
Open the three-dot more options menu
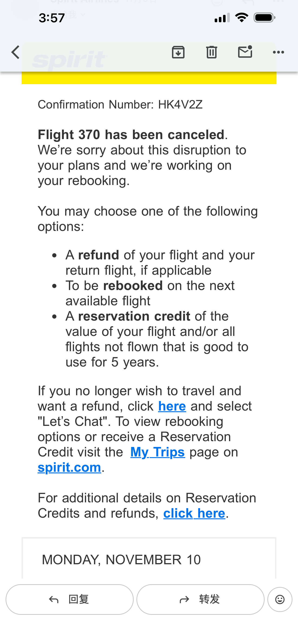coord(278,52)
